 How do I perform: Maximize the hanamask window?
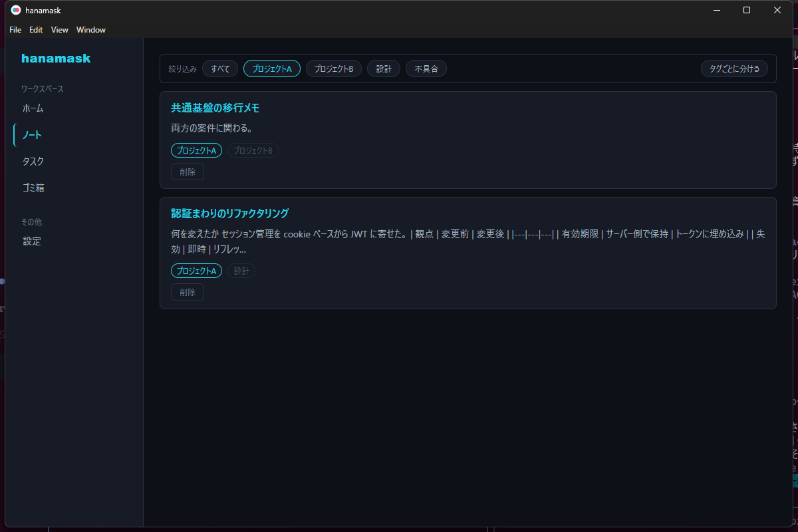click(x=747, y=10)
